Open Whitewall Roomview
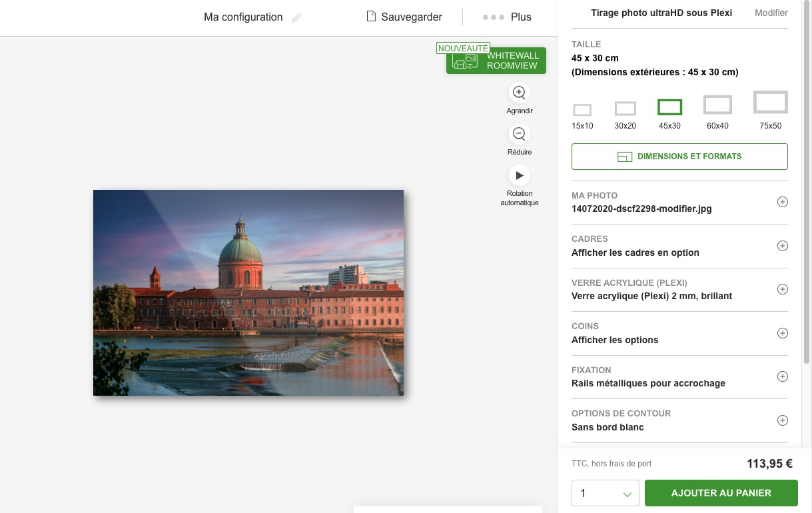812x513 pixels. pos(496,61)
